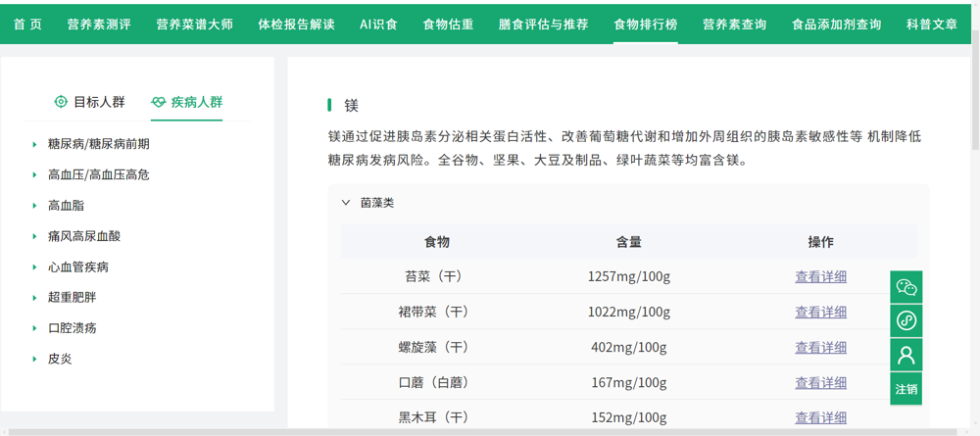Click the 疾病人群 heart icon
980x436 pixels.
click(x=159, y=102)
